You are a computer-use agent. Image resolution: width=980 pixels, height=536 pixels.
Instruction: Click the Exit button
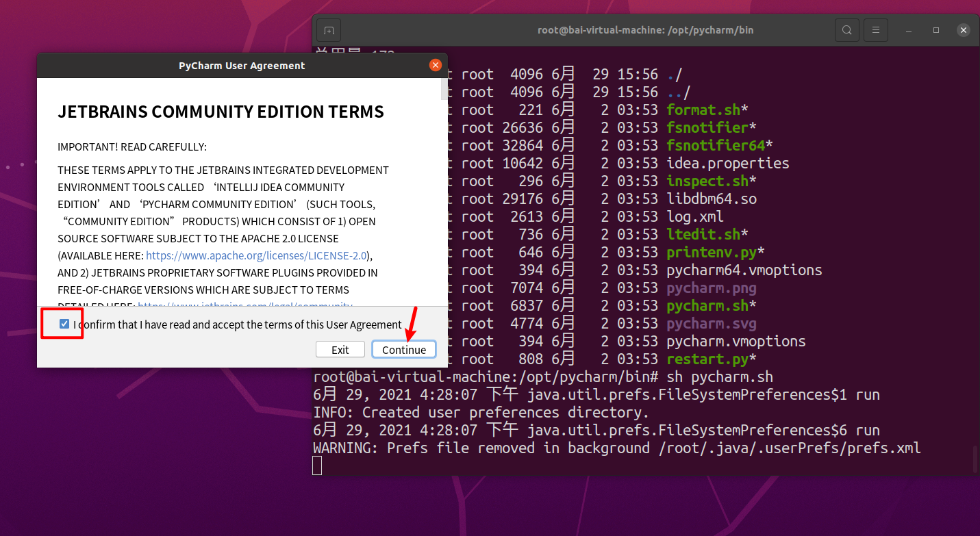point(340,349)
